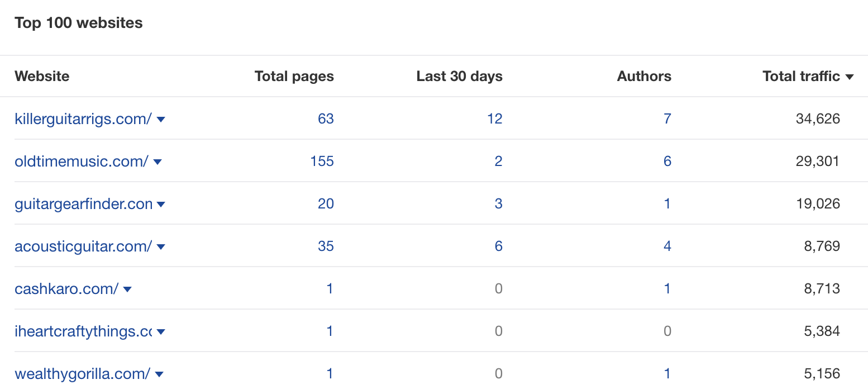View 12 recent pages for killerguitarrigs.com
Viewport: 868px width, 389px height.
click(494, 119)
